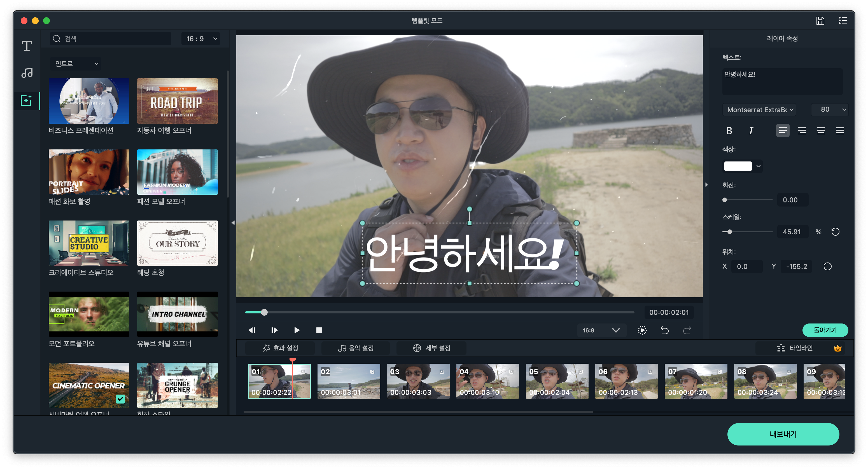This screenshot has height=469, width=868.
Task: Reset the scale value
Action: point(835,232)
